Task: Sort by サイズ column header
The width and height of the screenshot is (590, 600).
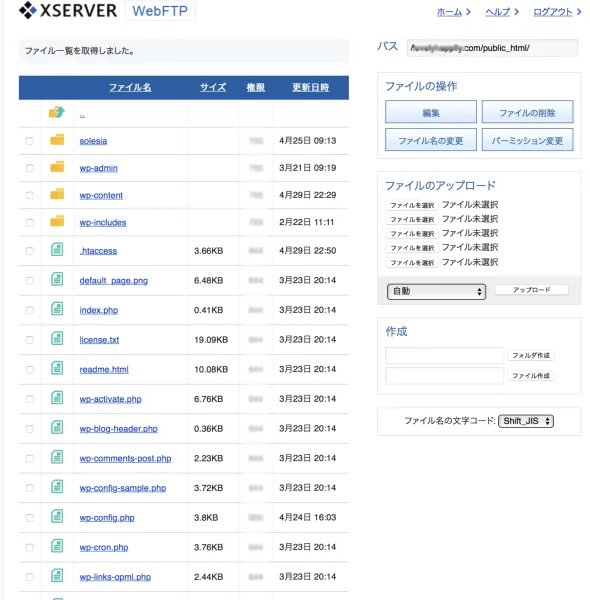Action: point(213,87)
